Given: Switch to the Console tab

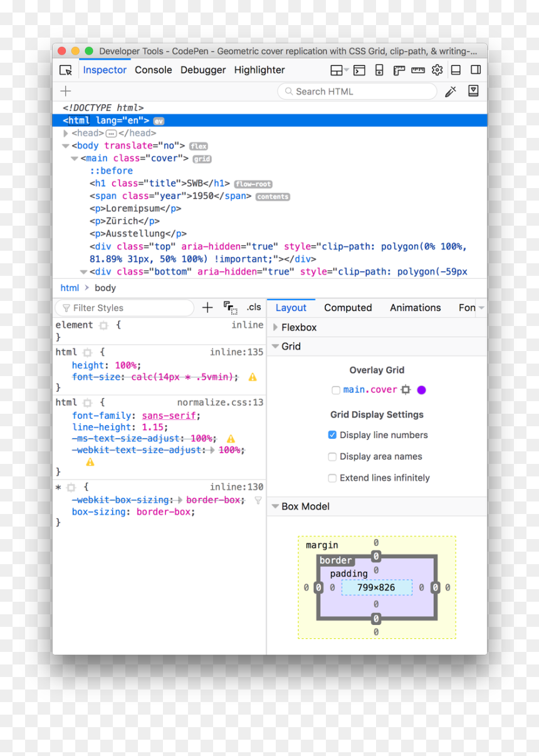Looking at the screenshot, I should pyautogui.click(x=154, y=70).
